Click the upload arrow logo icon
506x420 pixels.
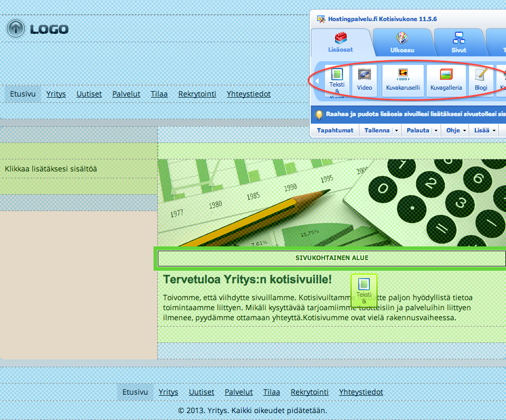click(16, 28)
